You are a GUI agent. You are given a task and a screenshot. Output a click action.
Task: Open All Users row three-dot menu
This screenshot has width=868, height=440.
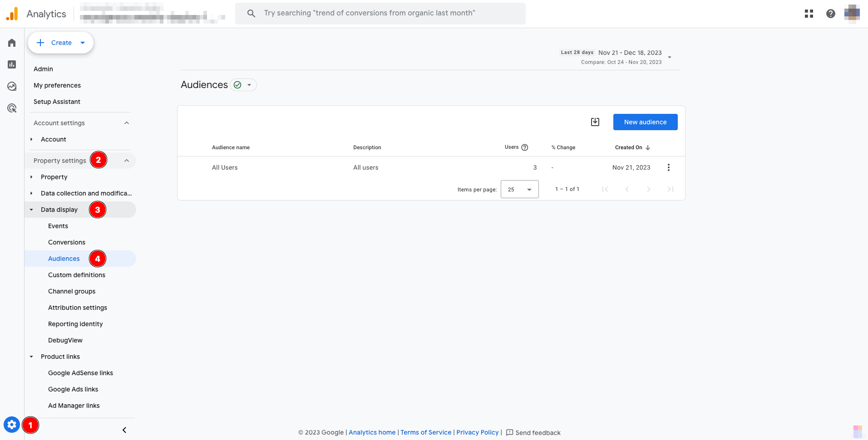coord(668,167)
